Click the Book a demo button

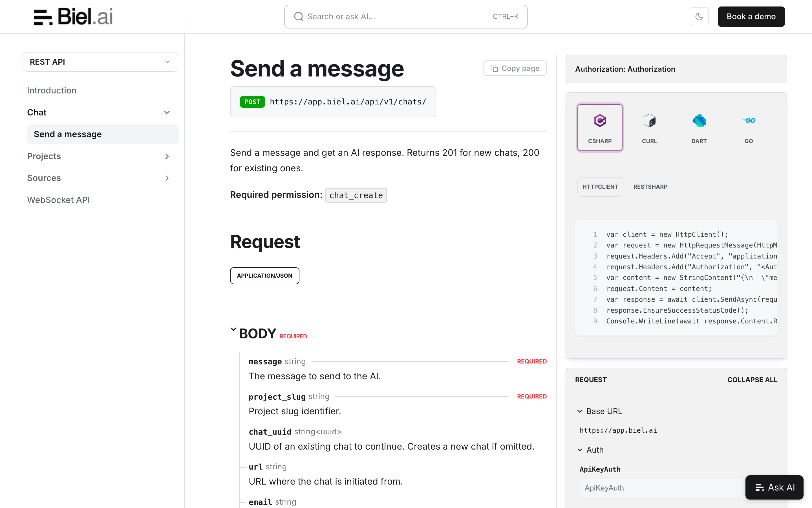point(751,16)
